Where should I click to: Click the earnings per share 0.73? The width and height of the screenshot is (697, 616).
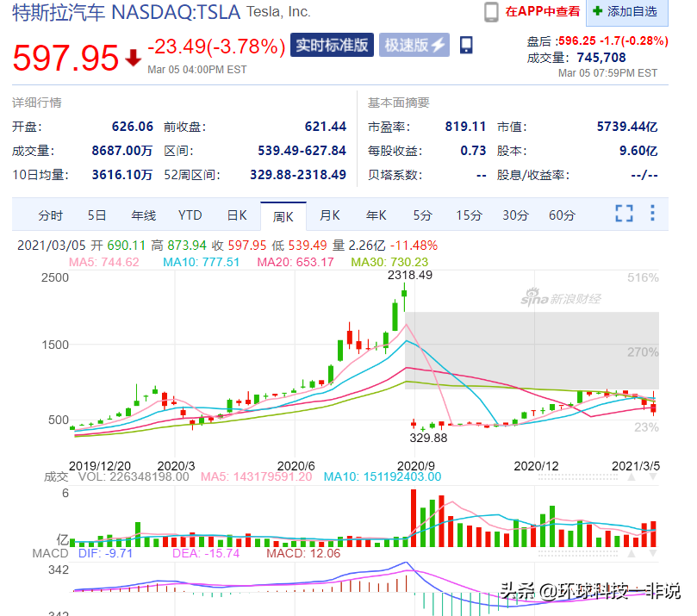[x=473, y=151]
